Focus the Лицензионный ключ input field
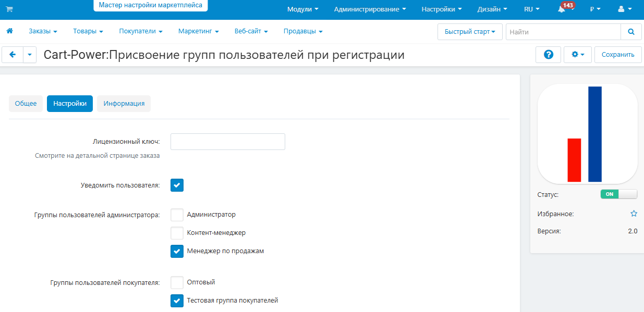644x312 pixels. pyautogui.click(x=228, y=142)
